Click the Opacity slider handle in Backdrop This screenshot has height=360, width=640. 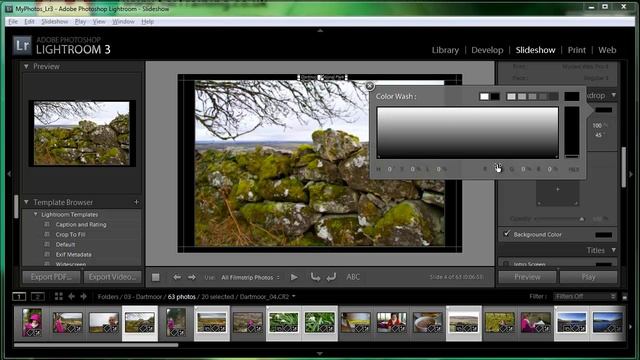[x=581, y=219]
